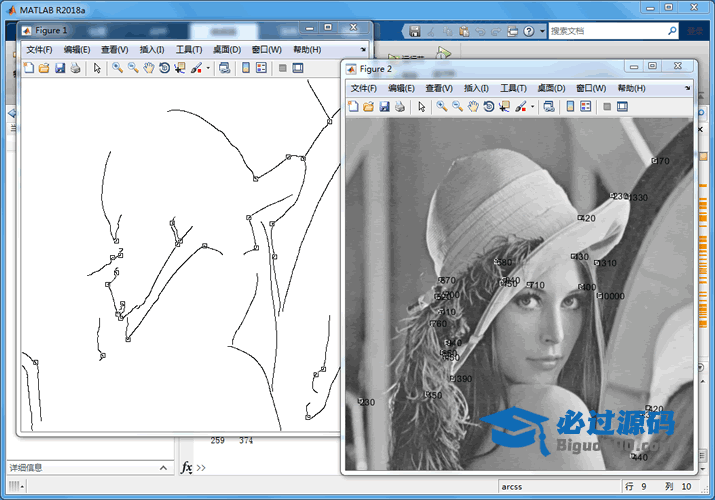Insert Colorbar via Figure 1 toolbar icon
This screenshot has width=715, height=500.
click(246, 68)
